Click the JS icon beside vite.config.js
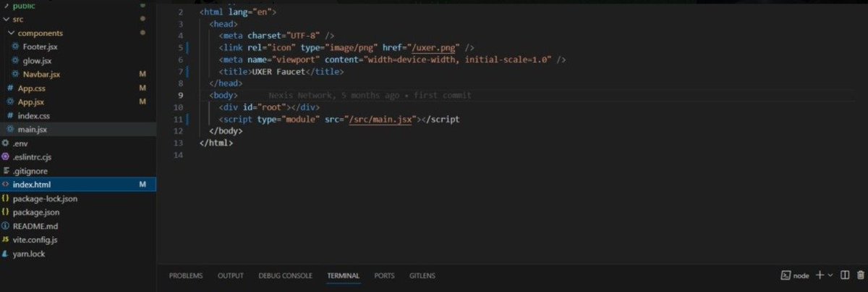 (5, 240)
